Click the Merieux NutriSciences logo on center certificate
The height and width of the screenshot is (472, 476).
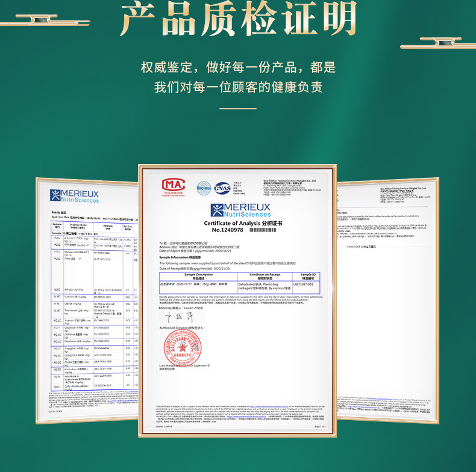tap(240, 210)
